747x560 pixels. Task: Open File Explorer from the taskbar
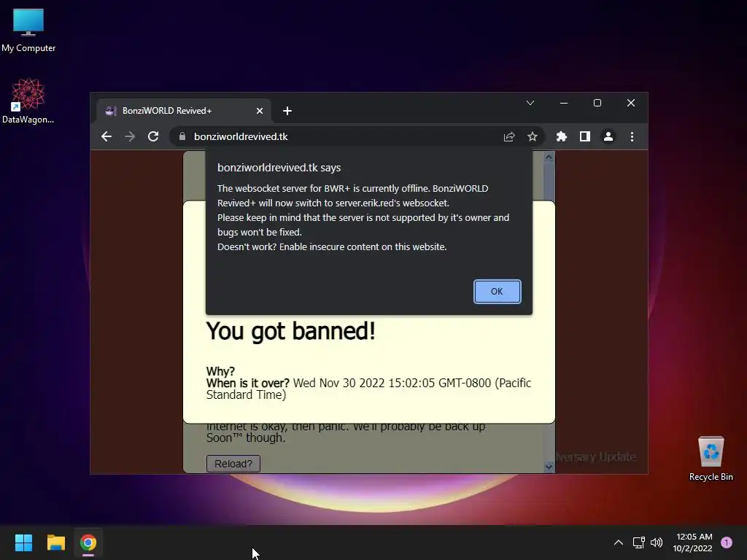click(56, 542)
